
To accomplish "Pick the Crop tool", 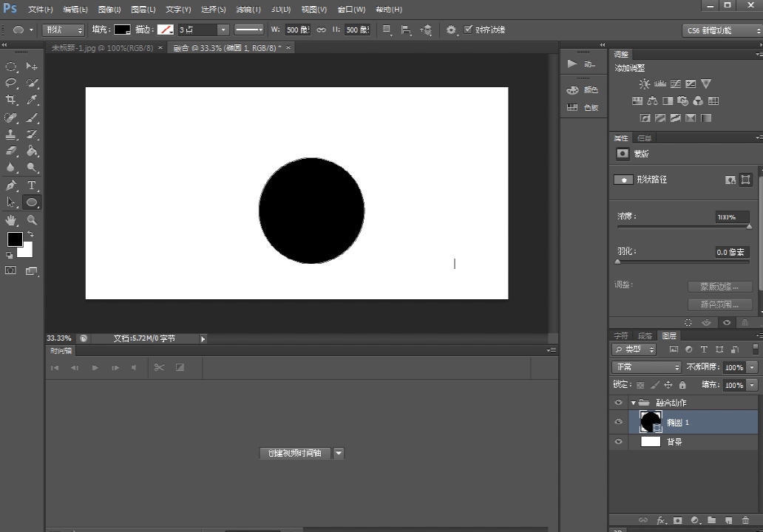I will (11, 100).
